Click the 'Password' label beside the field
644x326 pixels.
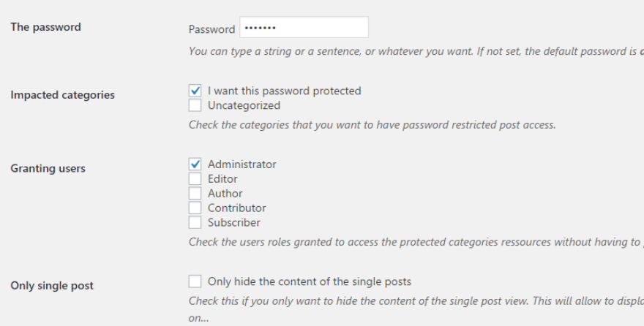coord(211,29)
